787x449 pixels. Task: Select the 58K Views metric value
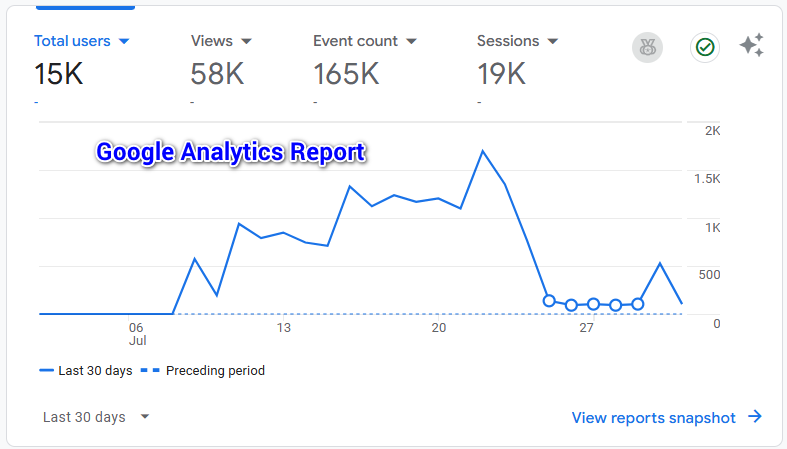pos(216,73)
